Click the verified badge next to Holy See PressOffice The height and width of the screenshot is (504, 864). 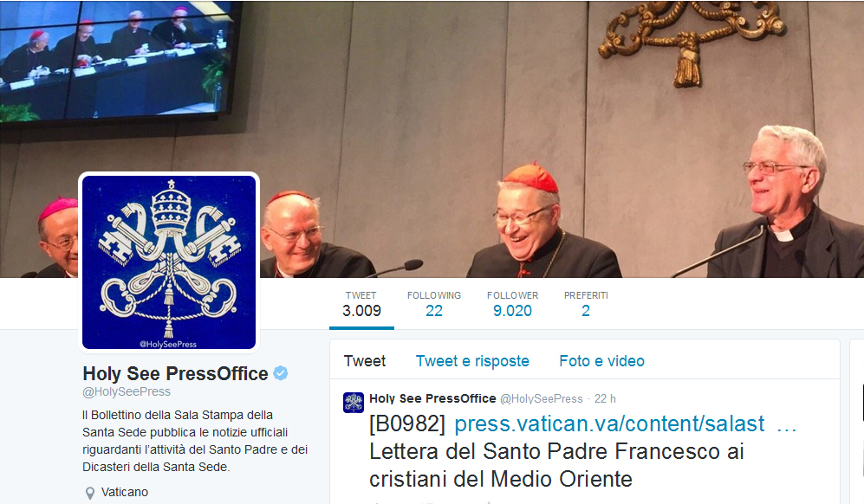281,373
